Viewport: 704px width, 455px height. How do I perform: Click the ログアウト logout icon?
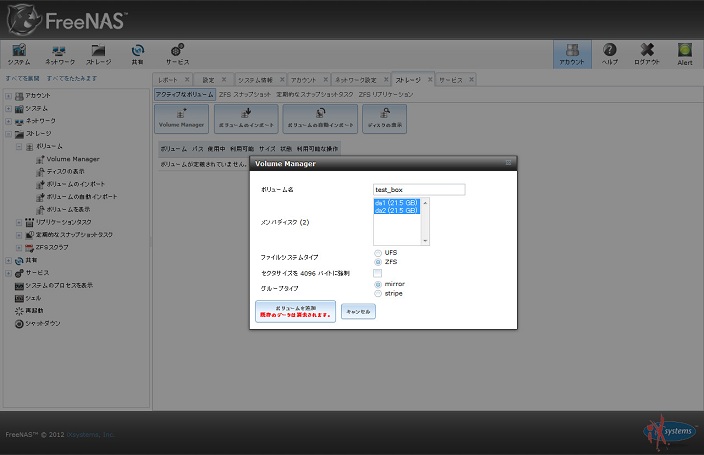(647, 54)
